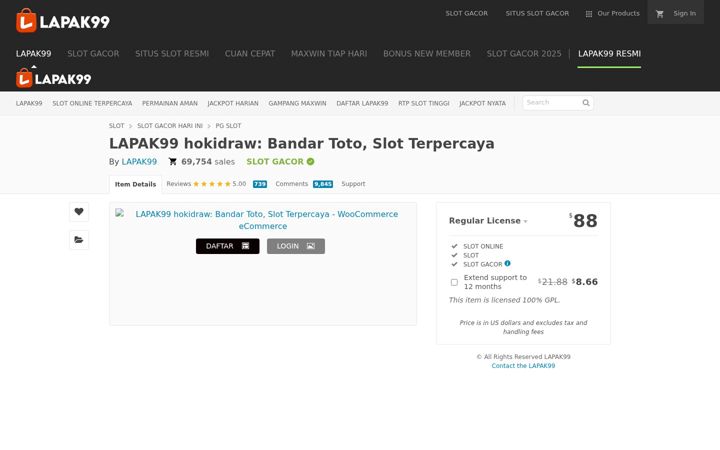
Task: Click the SLOT breadcrumb
Action: pyautogui.click(x=117, y=126)
